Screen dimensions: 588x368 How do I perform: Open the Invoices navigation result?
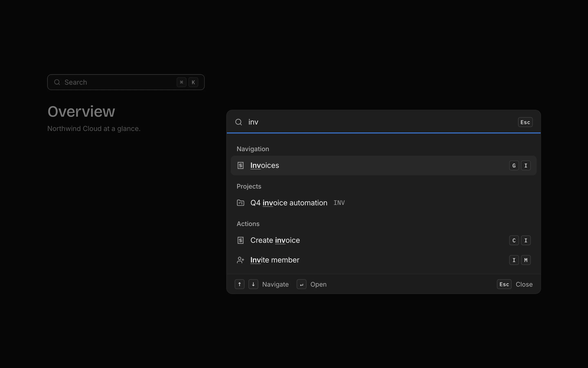[383, 166]
